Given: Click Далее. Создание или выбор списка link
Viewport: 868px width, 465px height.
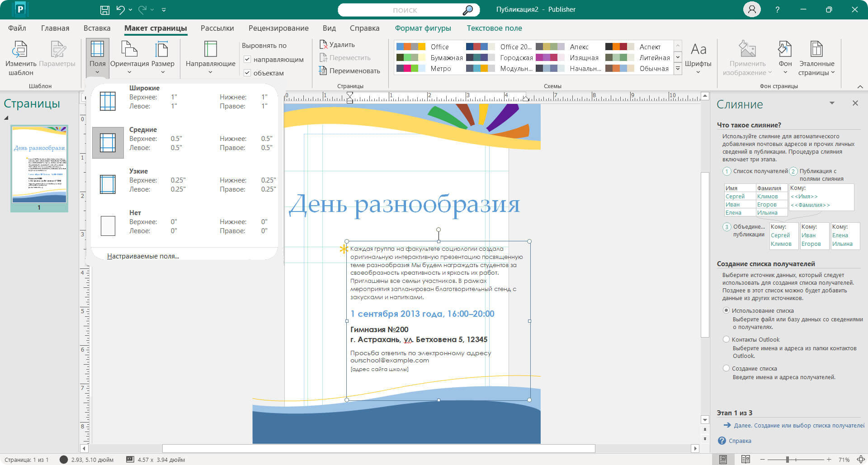Looking at the screenshot, I should [x=799, y=425].
